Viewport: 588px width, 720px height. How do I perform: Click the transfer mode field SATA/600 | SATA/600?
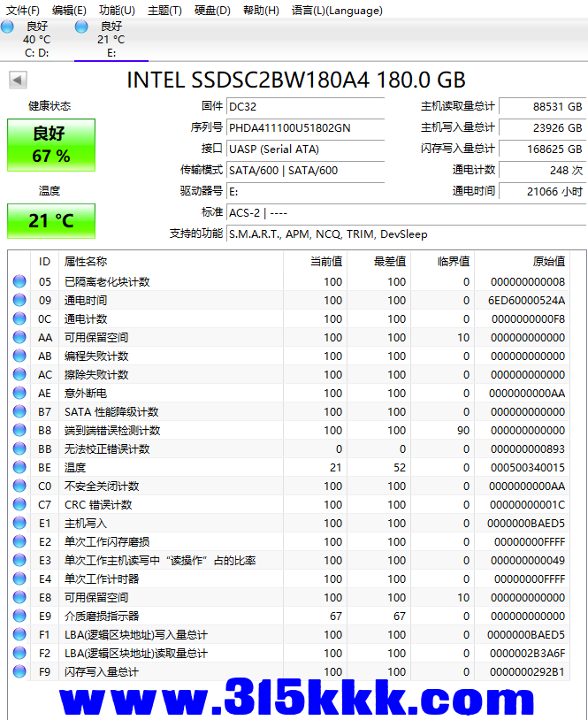click(305, 171)
